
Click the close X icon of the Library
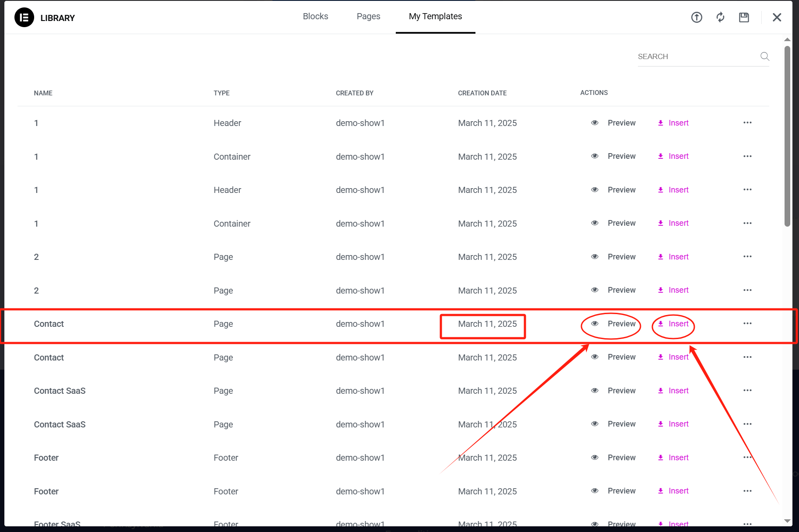(777, 17)
